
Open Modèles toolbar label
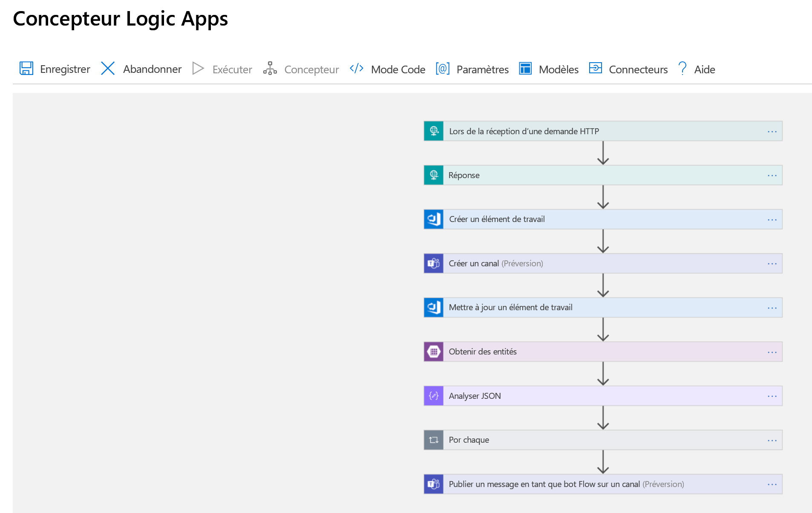[559, 69]
